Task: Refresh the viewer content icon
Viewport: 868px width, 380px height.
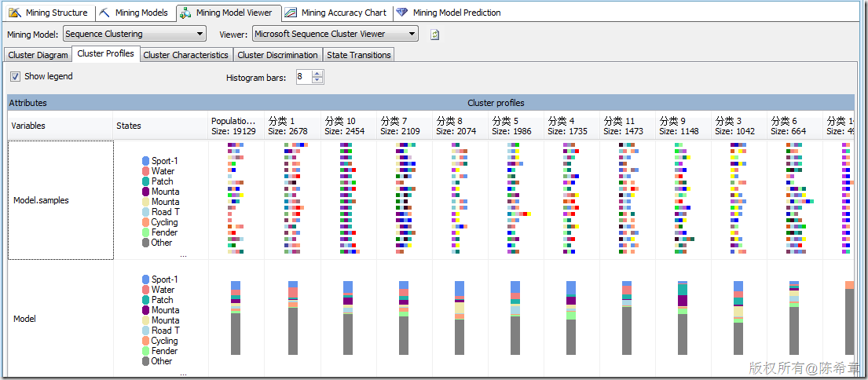Action: pyautogui.click(x=435, y=35)
